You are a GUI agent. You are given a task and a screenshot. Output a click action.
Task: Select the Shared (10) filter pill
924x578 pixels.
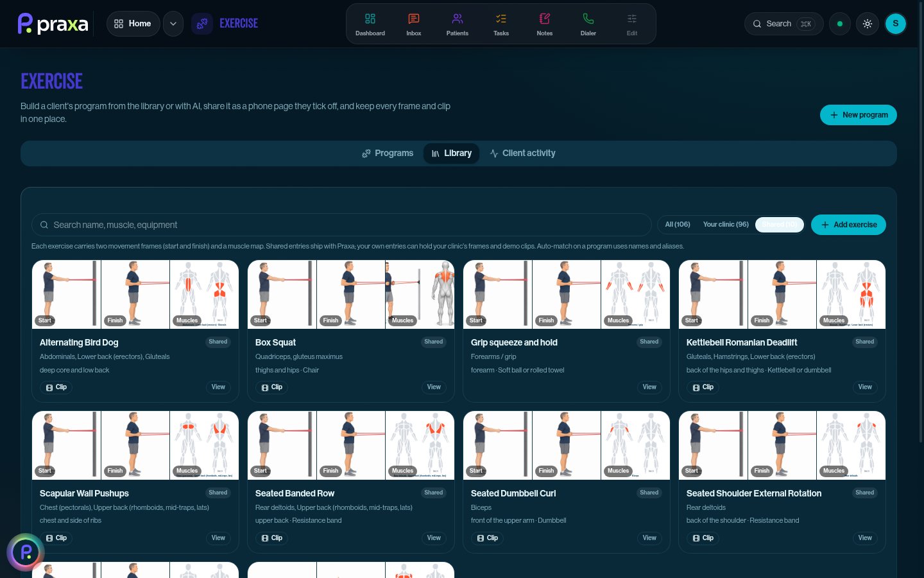[x=780, y=225]
